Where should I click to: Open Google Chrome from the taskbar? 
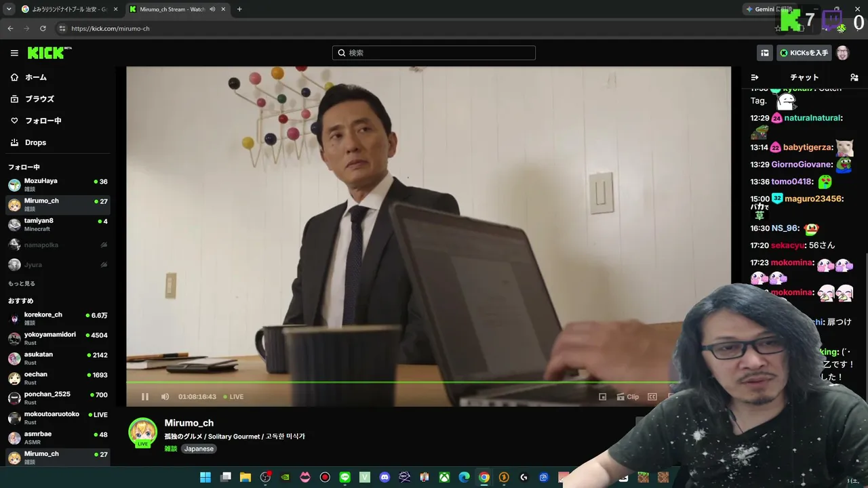[484, 477]
